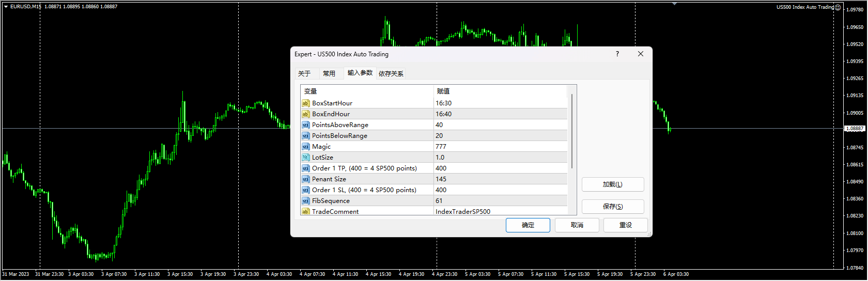Click the 1.07840 price scale label
The image size is (868, 281).
click(x=855, y=268)
